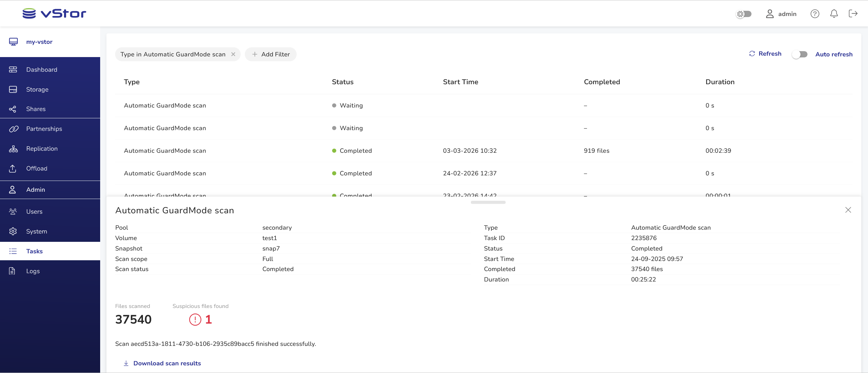Click the logout icon in header
The width and height of the screenshot is (868, 373).
click(853, 14)
